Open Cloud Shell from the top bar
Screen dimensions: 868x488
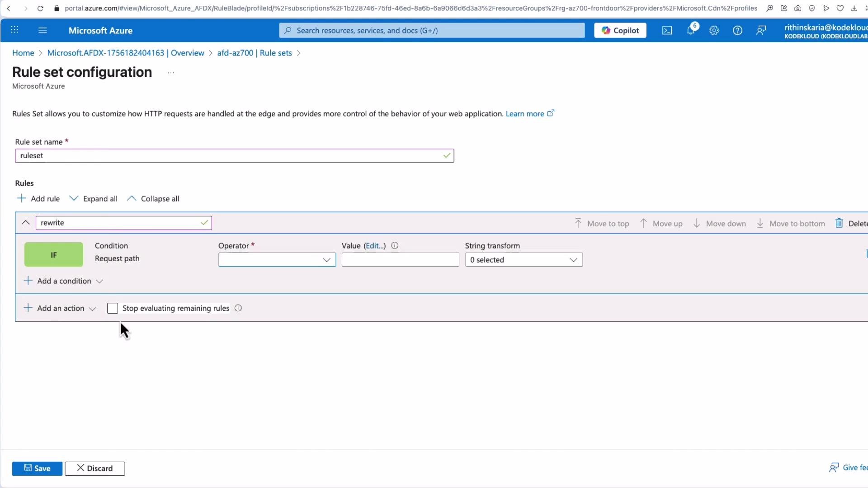(667, 30)
